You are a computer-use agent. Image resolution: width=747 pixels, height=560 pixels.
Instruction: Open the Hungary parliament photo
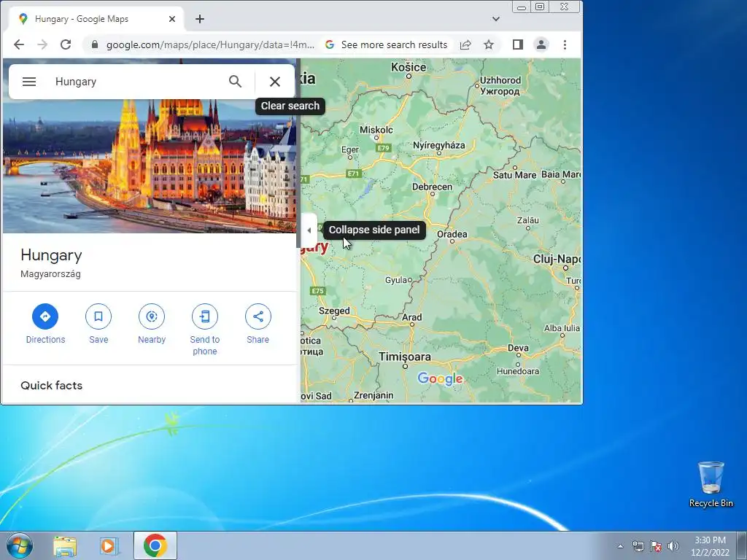pyautogui.click(x=150, y=166)
